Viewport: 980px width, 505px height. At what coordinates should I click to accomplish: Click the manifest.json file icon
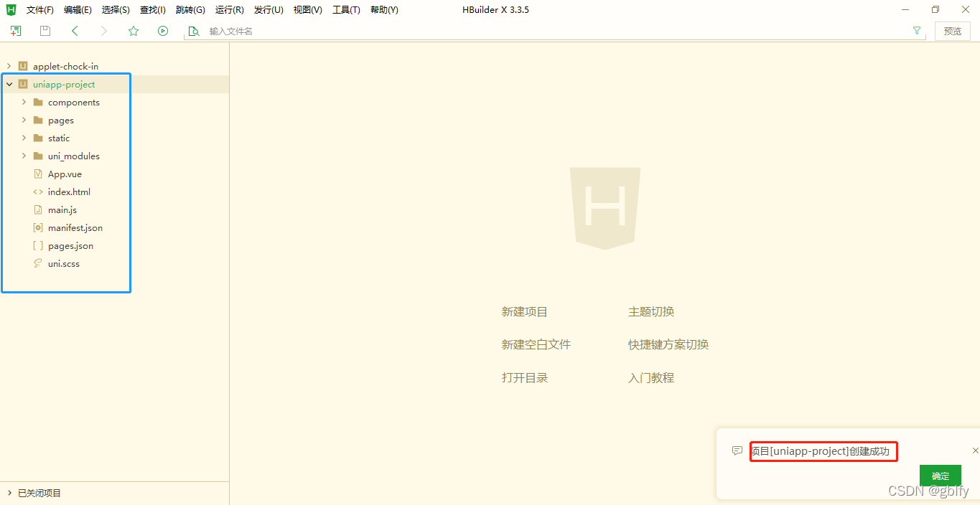38,227
